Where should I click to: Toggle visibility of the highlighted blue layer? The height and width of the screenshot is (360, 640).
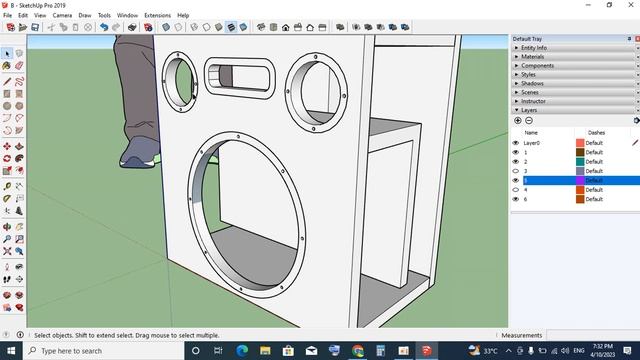516,180
